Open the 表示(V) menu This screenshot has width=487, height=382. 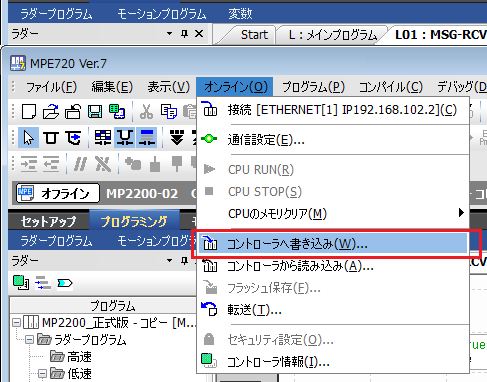tap(169, 87)
